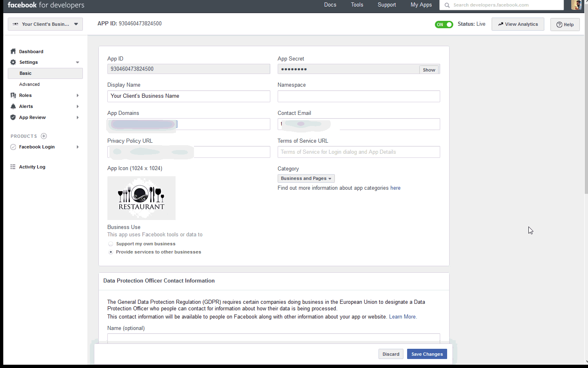Click the Data Protection Officer Name field
The image size is (588, 368).
click(274, 339)
